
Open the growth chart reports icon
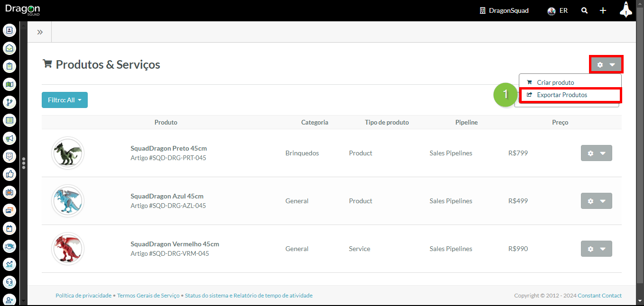point(9,264)
